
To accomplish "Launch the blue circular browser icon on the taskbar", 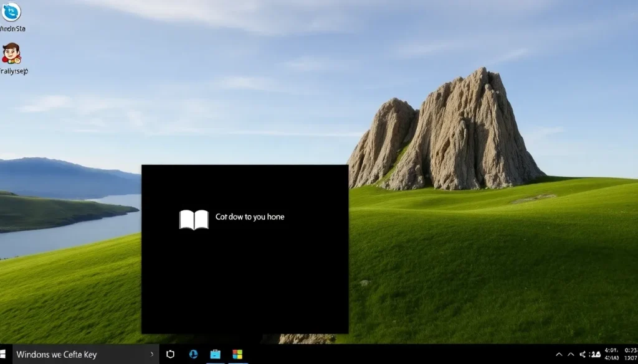I will pos(193,354).
